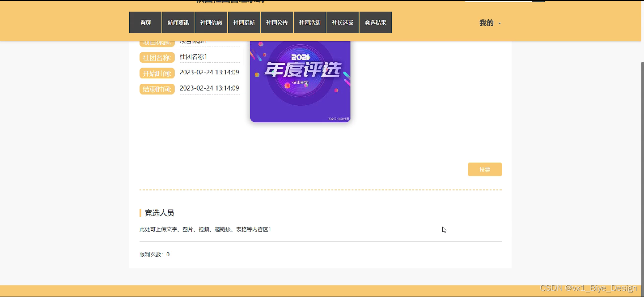644x297 pixels.
Task: Open the 社长选拔 nav item
Action: tap(343, 22)
